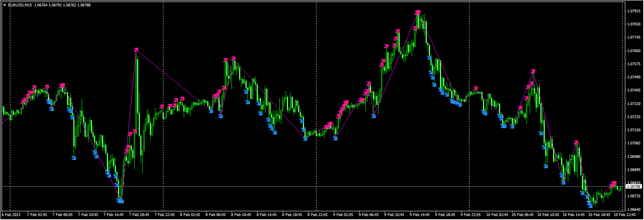Screen dimensions: 644x220
Task: Click the 10 Feb 22:45 time label
Action: pyautogui.click(x=624, y=215)
